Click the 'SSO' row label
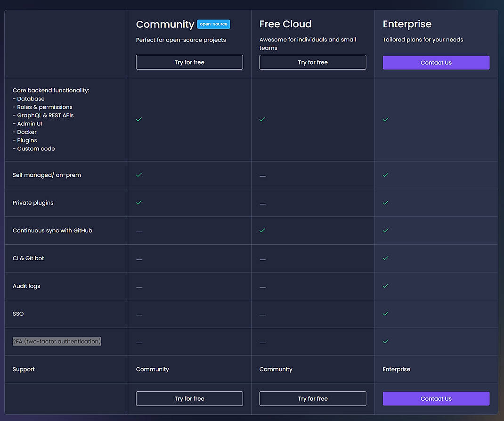504x421 pixels. (x=18, y=314)
